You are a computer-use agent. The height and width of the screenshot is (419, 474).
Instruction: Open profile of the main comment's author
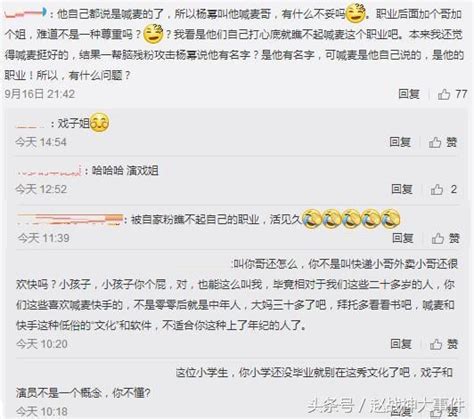(x=25, y=13)
